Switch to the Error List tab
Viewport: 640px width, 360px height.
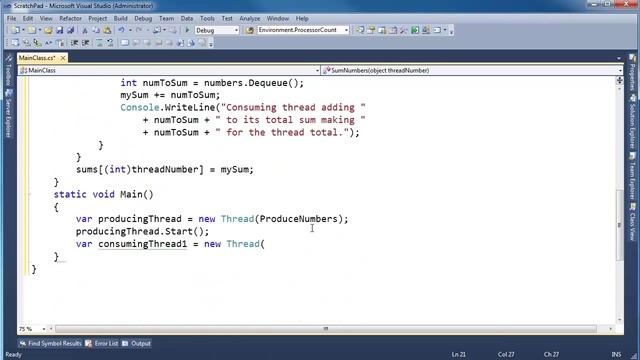tap(102, 344)
